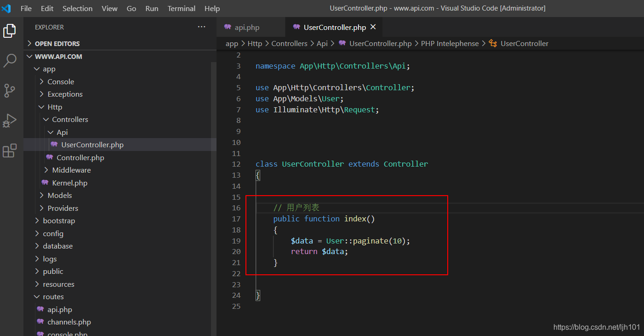The image size is (644, 336).
Task: Click the PHP icon beside channels.php
Action: 40,322
